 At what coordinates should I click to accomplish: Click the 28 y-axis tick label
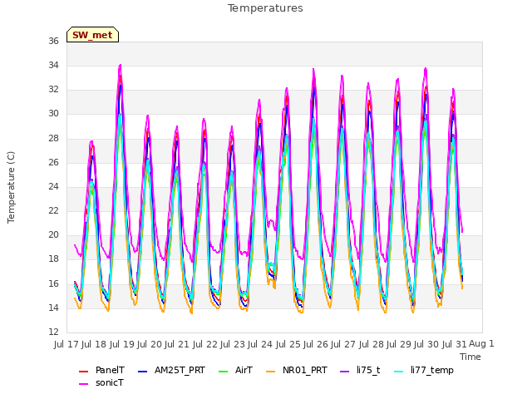point(53,139)
